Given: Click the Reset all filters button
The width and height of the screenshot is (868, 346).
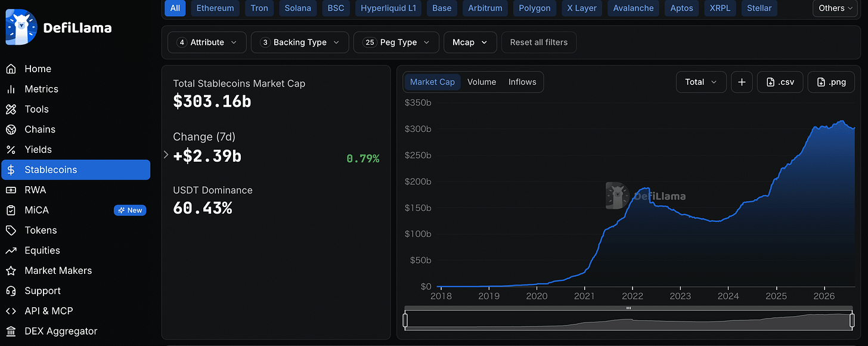Looking at the screenshot, I should click(539, 42).
